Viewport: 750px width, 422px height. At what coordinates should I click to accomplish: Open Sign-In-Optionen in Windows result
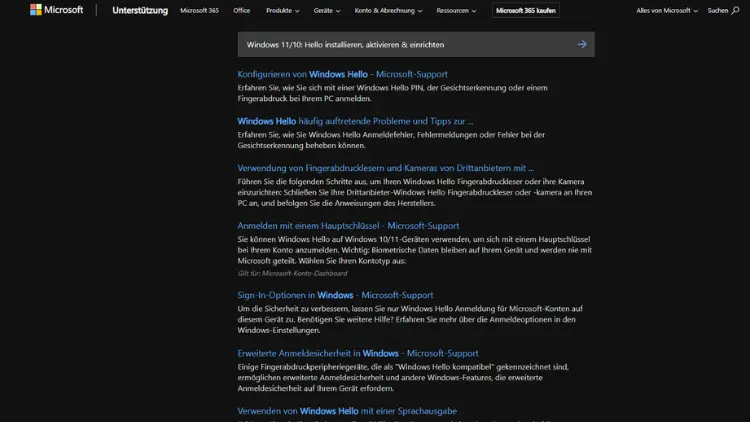[x=335, y=295]
